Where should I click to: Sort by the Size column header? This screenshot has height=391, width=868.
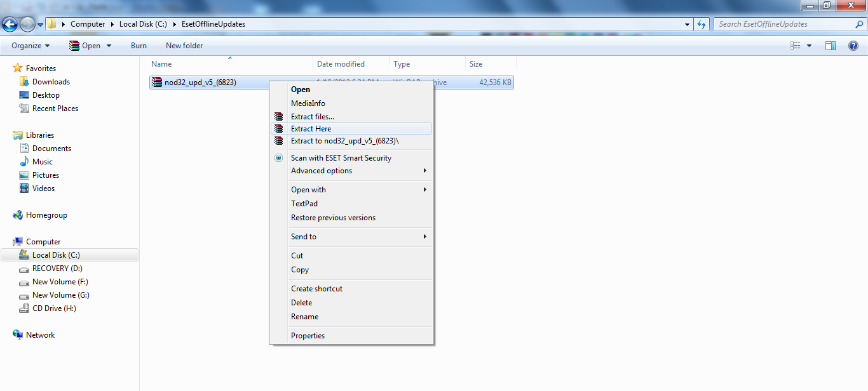[x=476, y=64]
